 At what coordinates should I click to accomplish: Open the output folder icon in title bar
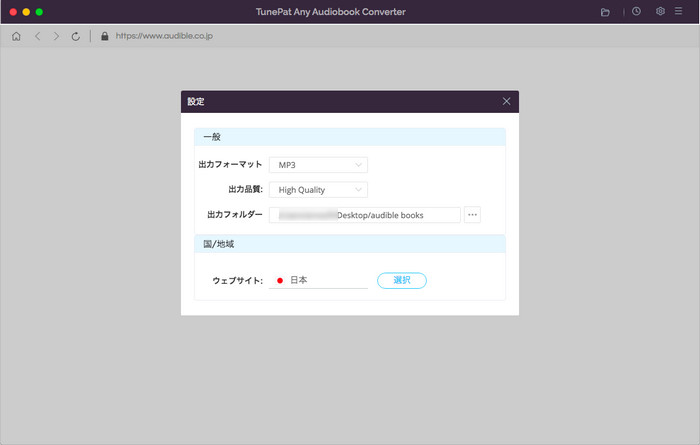point(605,12)
